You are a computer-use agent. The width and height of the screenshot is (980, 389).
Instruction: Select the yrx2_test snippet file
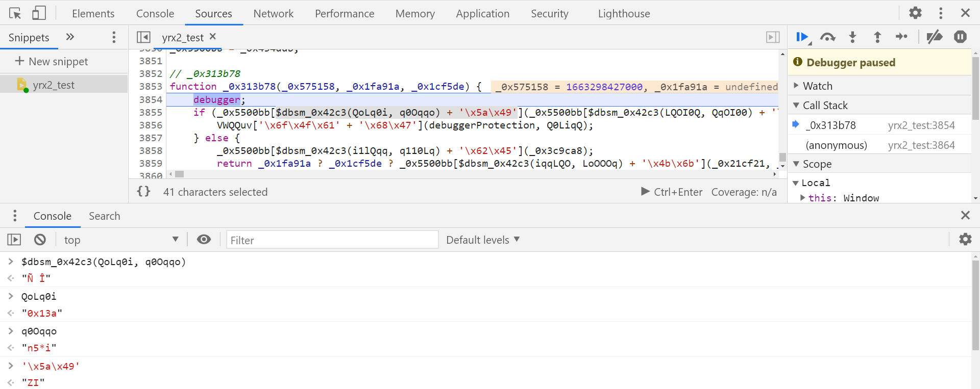point(64,85)
